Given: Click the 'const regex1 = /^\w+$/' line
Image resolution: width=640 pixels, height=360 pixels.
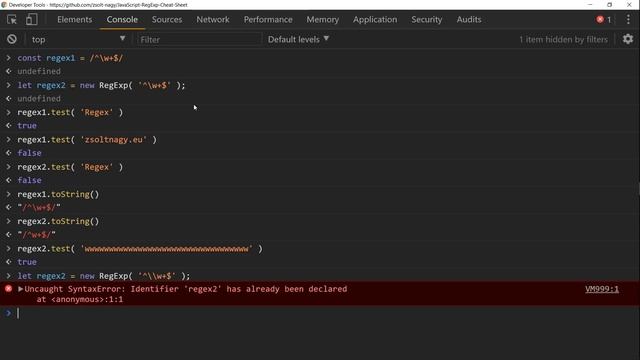Looking at the screenshot, I should tap(70, 58).
